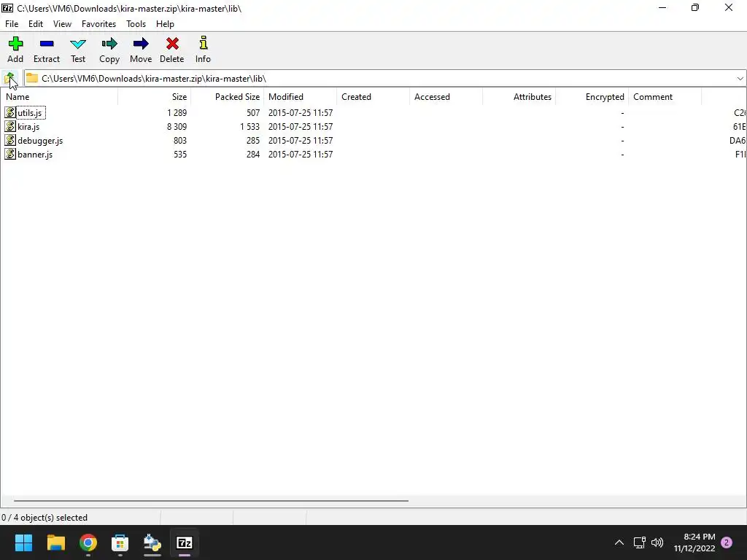Open the Help menu

pyautogui.click(x=165, y=24)
